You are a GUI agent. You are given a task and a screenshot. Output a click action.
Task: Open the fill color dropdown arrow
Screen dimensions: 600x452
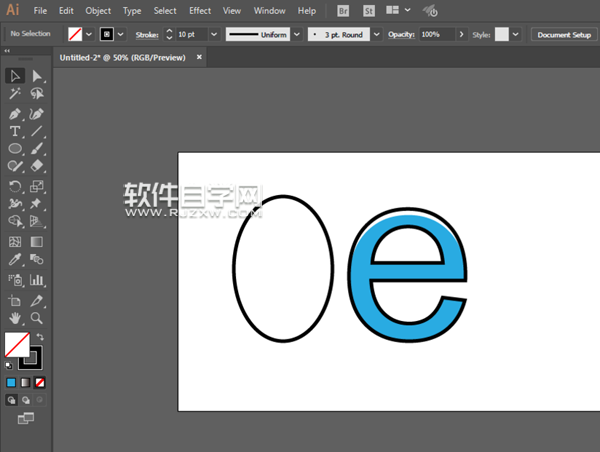pos(89,34)
